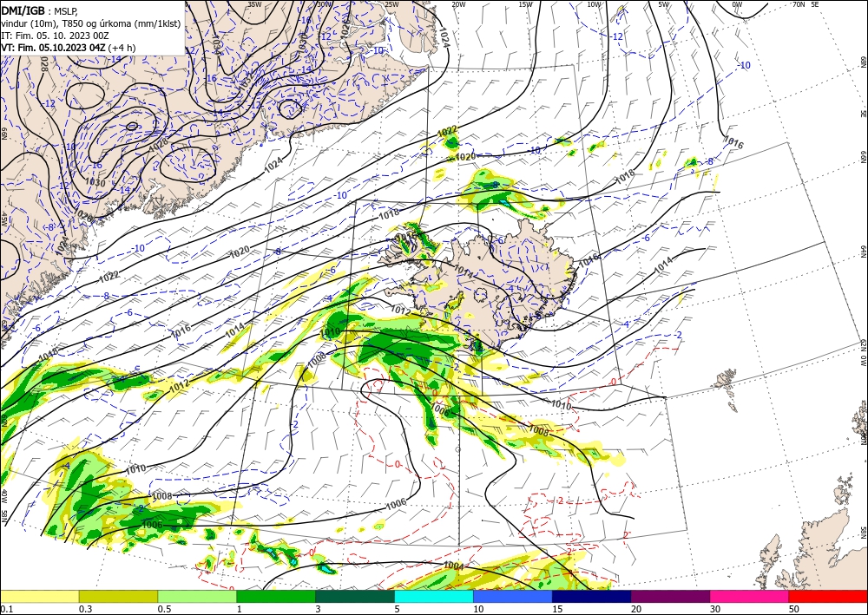The width and height of the screenshot is (868, 615).
Task: Click the "IT: Fim. 05. 10. 2023 00Z" line
Action: coord(55,36)
